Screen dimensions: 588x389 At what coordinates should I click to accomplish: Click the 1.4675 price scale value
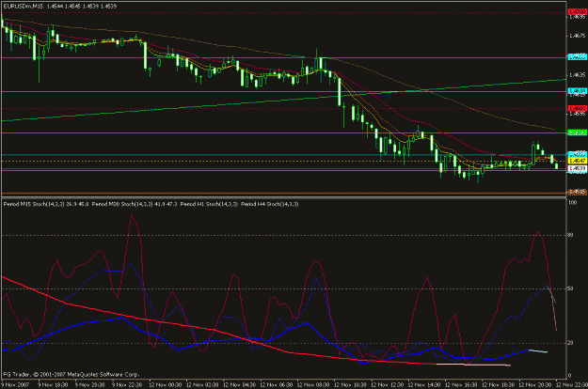(578, 36)
